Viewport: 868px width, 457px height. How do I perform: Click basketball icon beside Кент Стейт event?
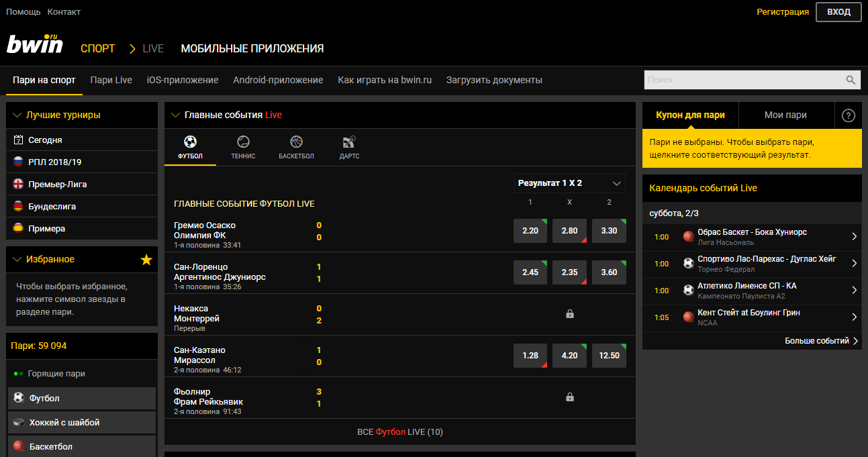pyautogui.click(x=688, y=317)
